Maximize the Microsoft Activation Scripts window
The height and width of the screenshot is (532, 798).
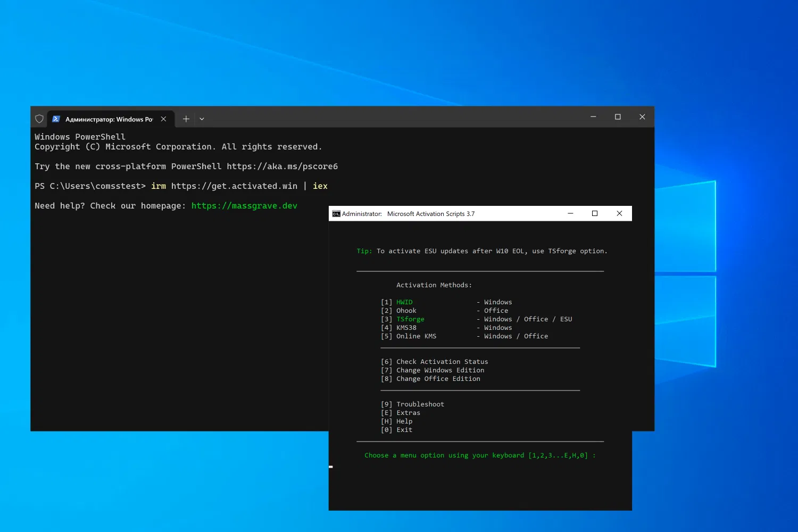pyautogui.click(x=595, y=213)
